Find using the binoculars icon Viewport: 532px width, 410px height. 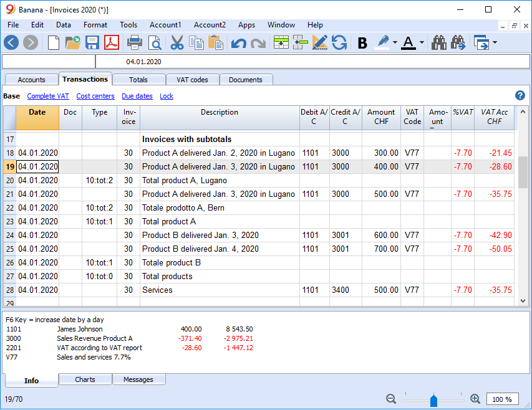(x=438, y=43)
